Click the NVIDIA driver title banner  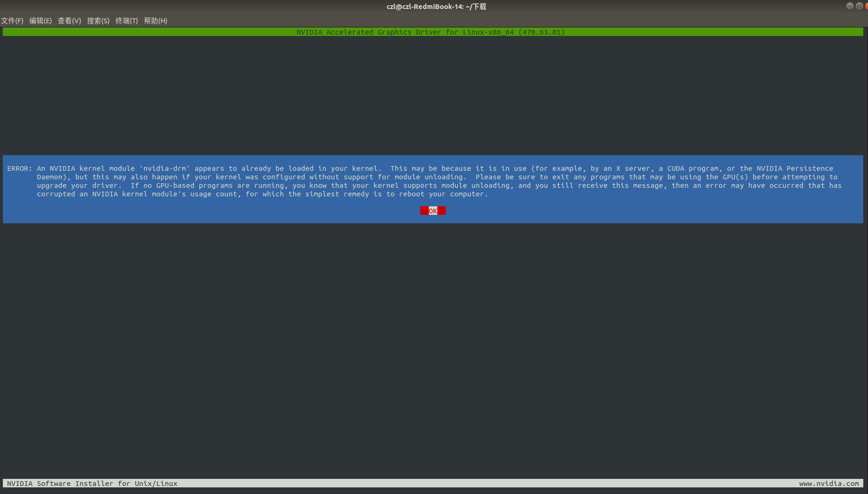(430, 32)
